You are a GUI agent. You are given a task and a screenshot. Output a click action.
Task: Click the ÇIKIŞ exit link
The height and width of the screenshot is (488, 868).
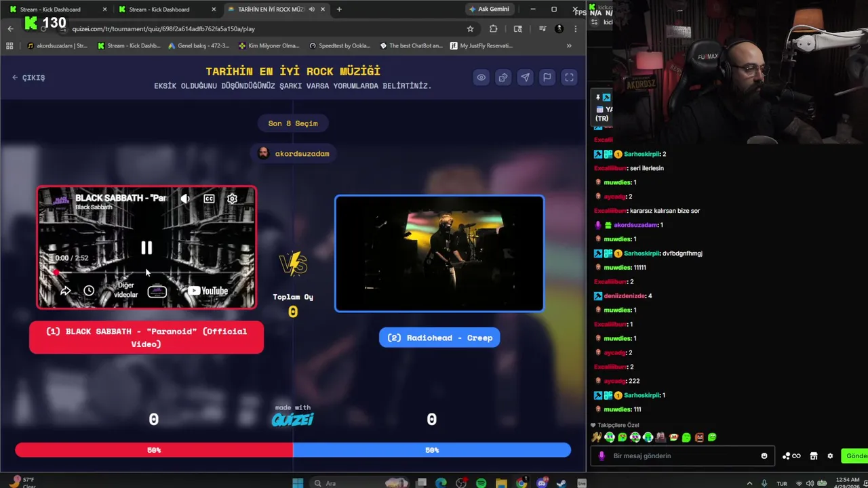[x=28, y=78]
